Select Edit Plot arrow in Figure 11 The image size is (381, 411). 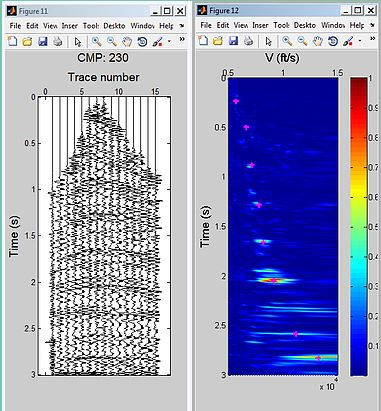[x=78, y=42]
